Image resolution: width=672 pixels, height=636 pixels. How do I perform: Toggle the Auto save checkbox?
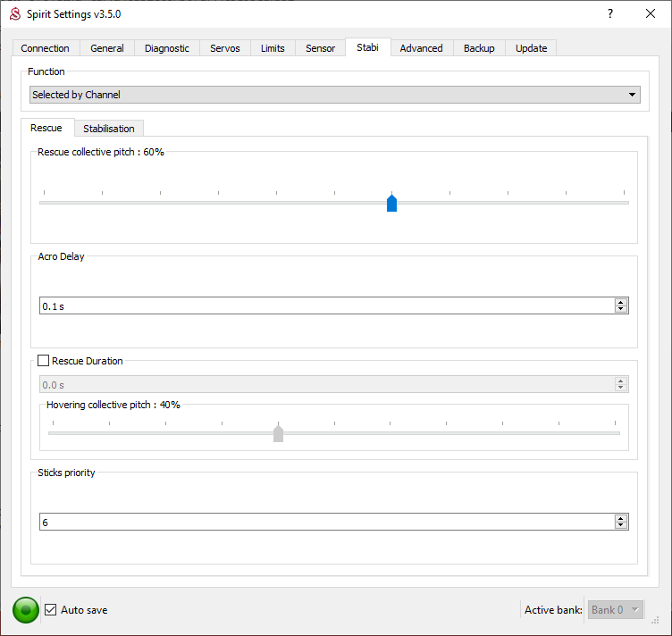[51, 610]
